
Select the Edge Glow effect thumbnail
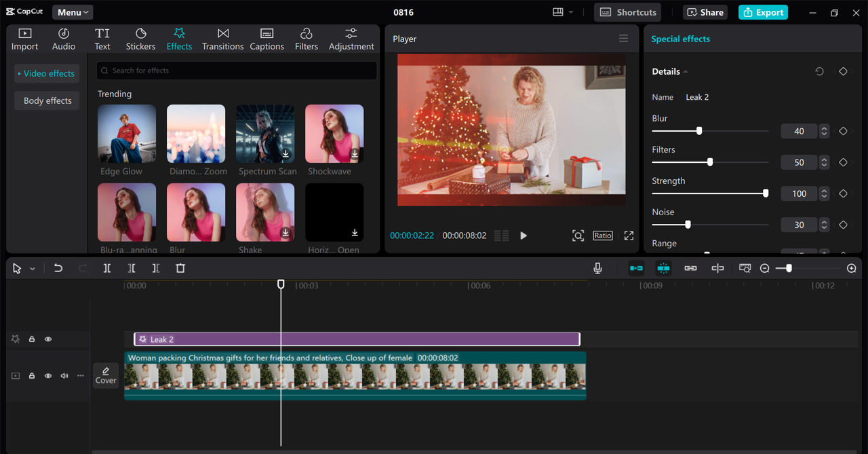(127, 134)
